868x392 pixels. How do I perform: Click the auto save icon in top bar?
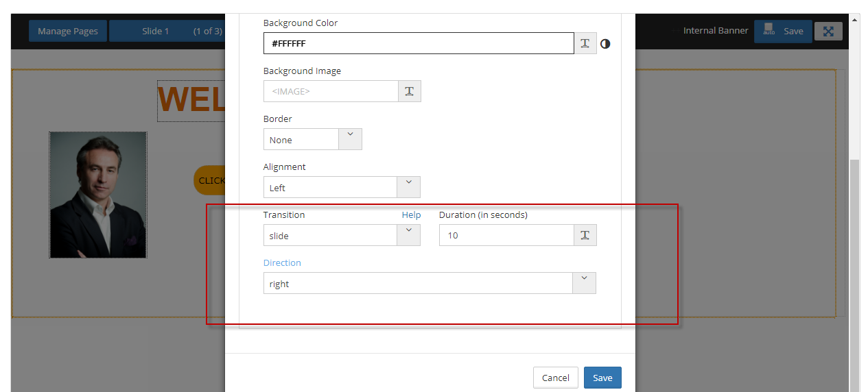(x=769, y=30)
